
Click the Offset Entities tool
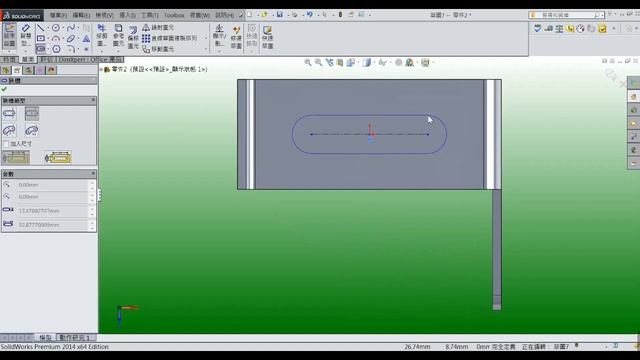[133, 37]
